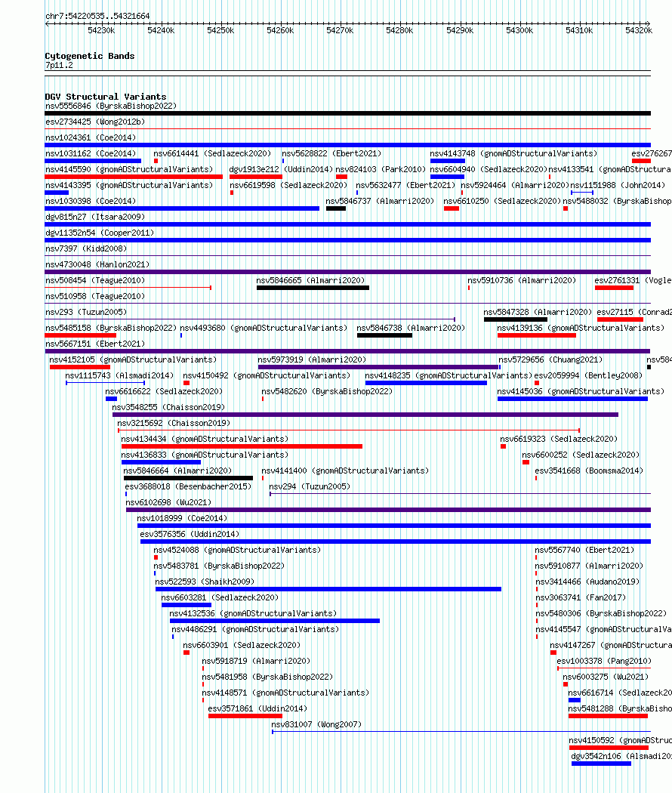Click the nsv6619598 (Sedlazeck2020) label
The height and width of the screenshot is (793, 672).
pos(288,186)
